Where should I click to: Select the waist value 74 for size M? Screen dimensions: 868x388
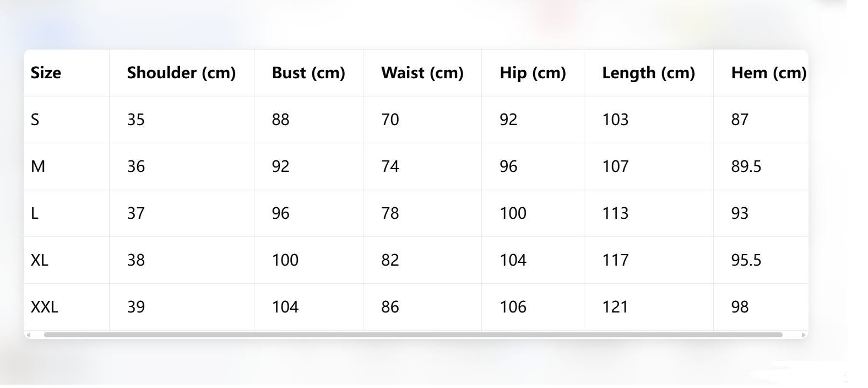390,166
